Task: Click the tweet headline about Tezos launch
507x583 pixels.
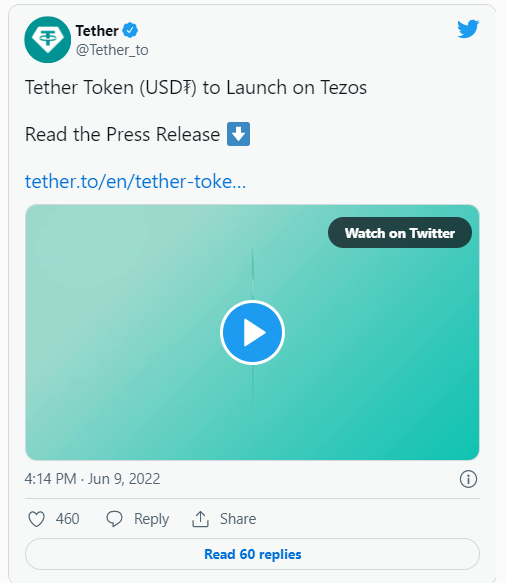Action: tap(196, 88)
